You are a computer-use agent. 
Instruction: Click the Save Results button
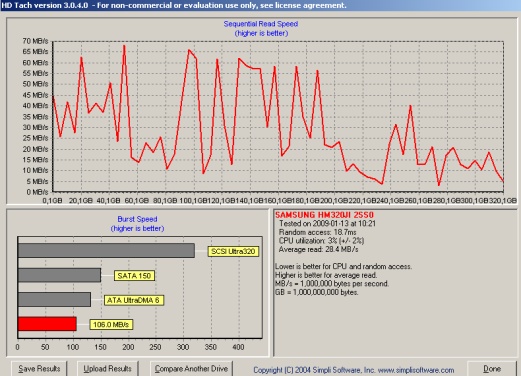click(x=39, y=368)
